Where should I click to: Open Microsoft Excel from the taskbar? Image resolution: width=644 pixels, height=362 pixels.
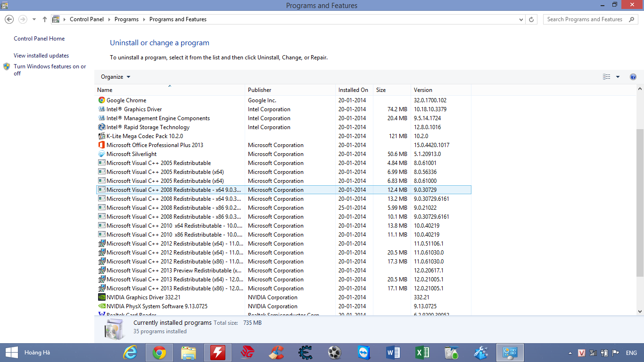click(422, 353)
